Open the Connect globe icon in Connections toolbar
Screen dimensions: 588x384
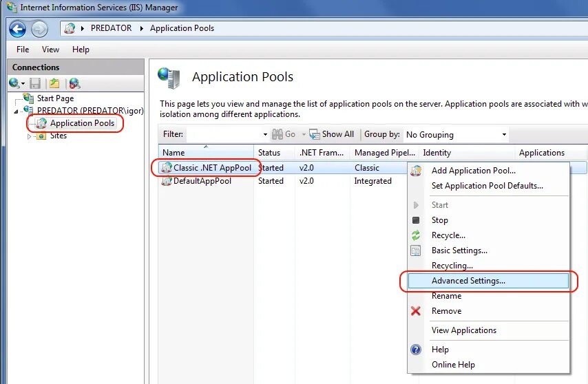point(14,83)
